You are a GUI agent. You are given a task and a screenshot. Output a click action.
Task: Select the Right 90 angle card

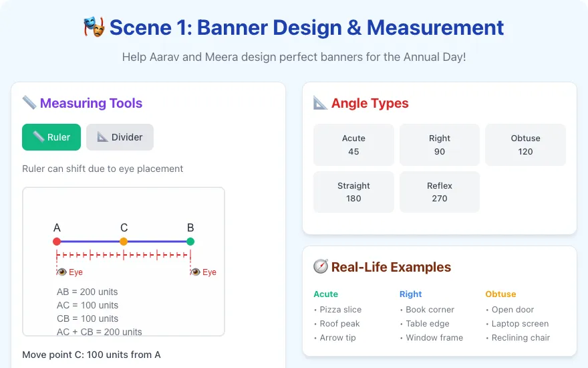coord(440,145)
